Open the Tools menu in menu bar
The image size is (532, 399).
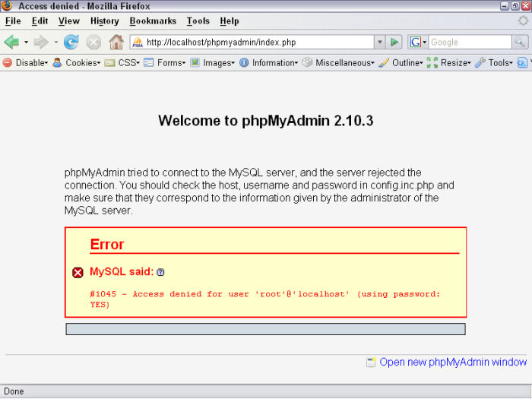[198, 21]
